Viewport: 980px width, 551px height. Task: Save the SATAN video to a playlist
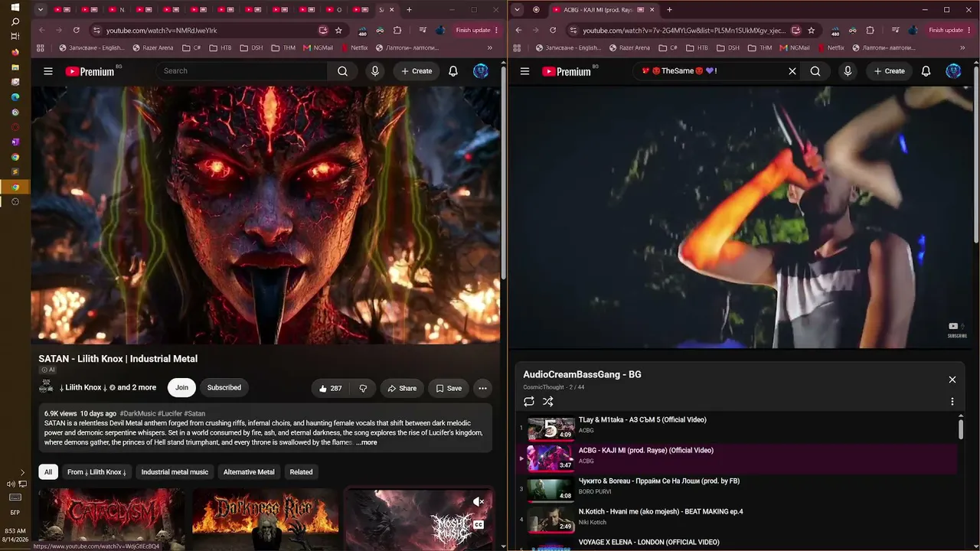[x=449, y=388]
